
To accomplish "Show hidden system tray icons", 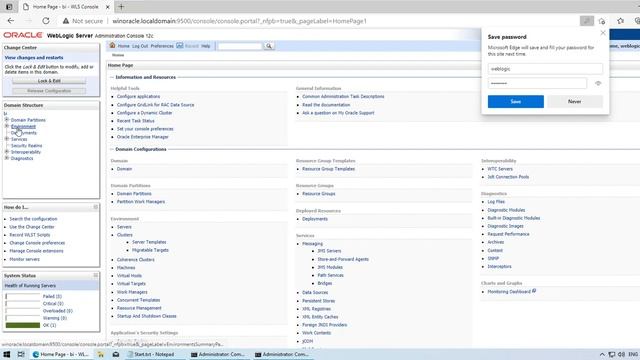I will coord(602,354).
